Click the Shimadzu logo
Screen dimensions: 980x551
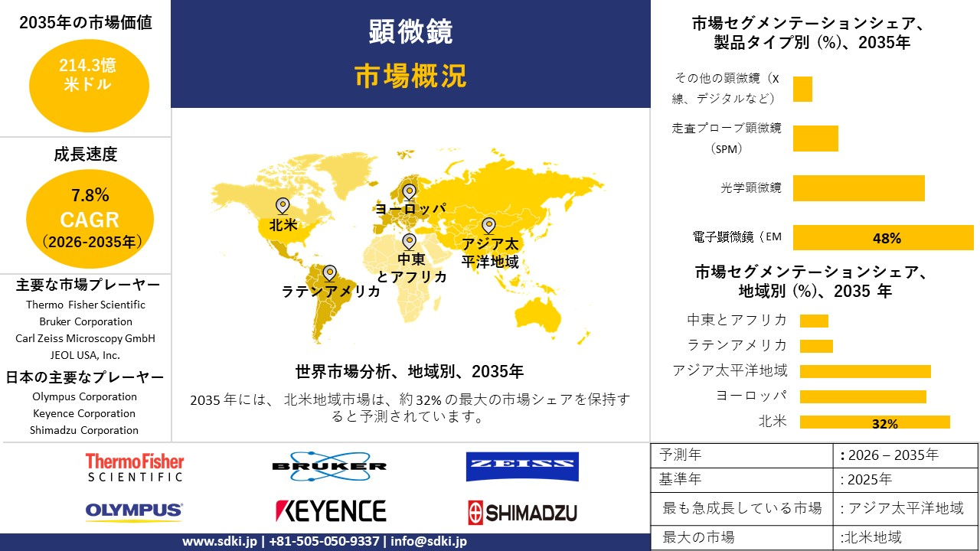point(522,511)
